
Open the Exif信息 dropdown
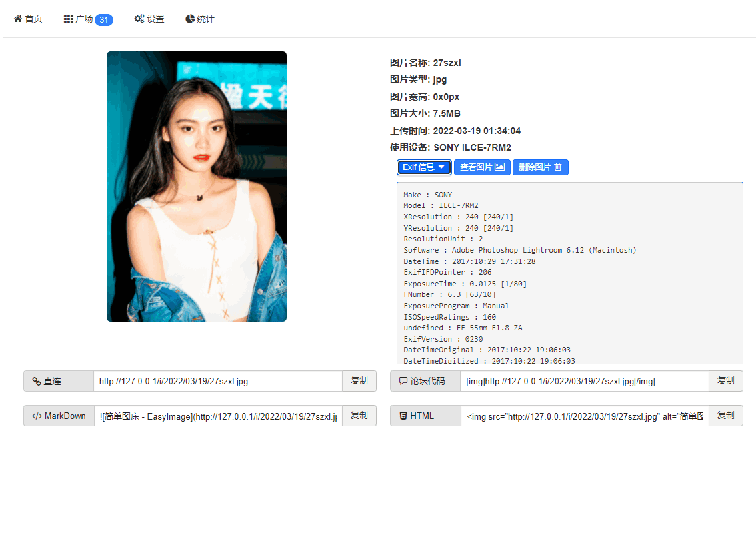(x=424, y=167)
